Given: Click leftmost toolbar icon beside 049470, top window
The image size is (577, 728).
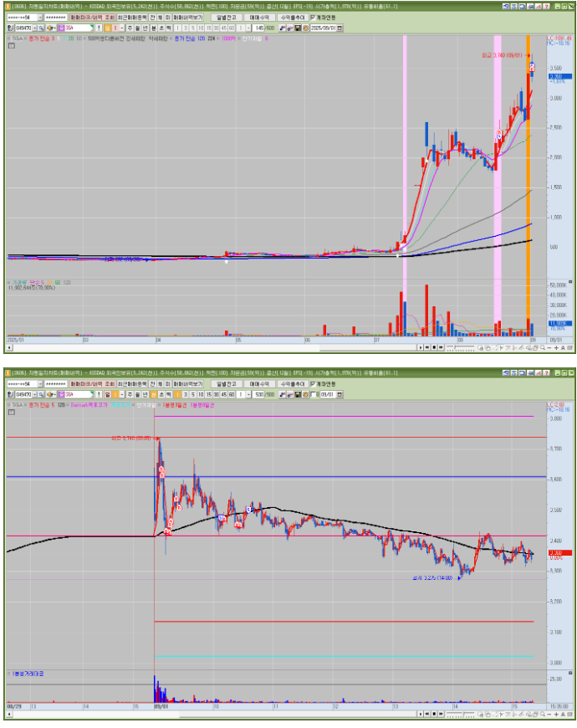Looking at the screenshot, I should 10,28.
